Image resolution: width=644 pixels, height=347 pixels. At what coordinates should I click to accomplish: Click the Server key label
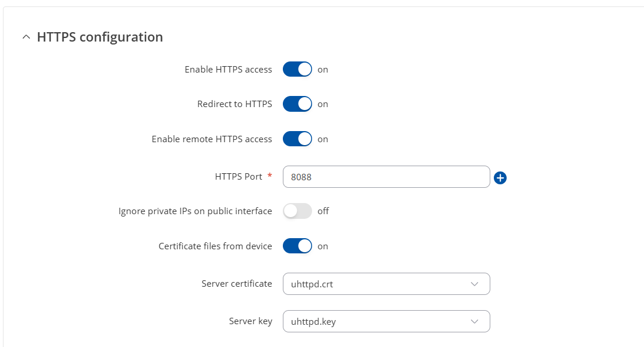pos(251,321)
